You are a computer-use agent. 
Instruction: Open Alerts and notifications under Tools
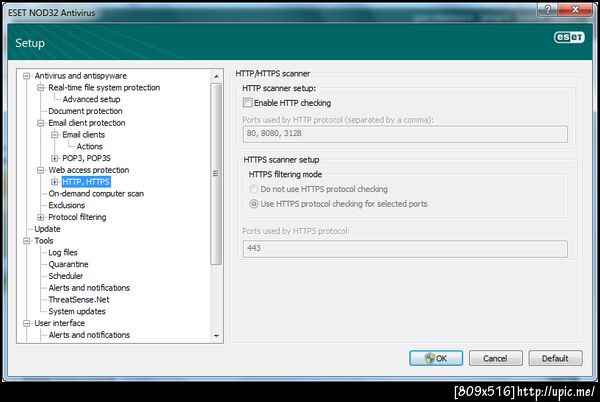pyautogui.click(x=89, y=288)
